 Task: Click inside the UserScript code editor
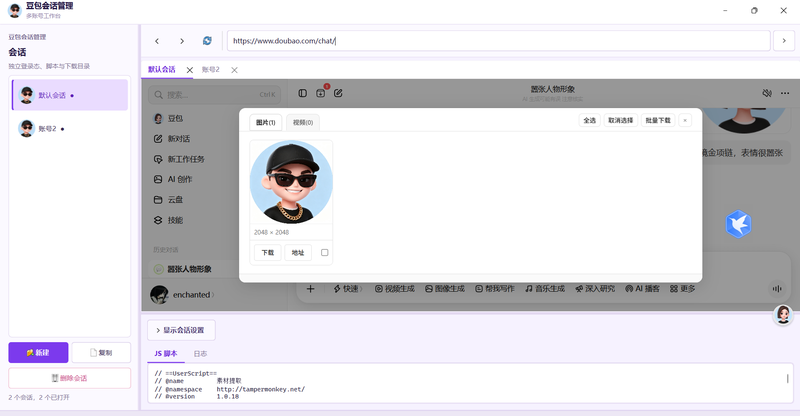pos(470,385)
